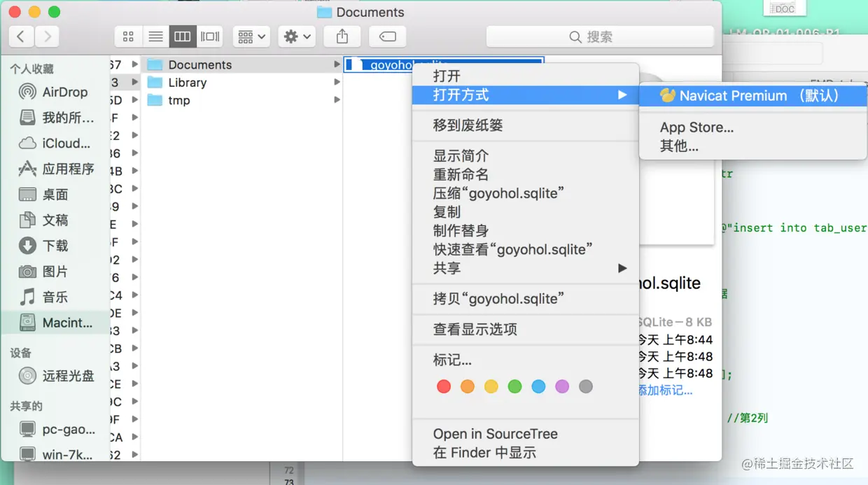Open the grouping options dropdown
The height and width of the screenshot is (485, 868).
pyautogui.click(x=251, y=36)
